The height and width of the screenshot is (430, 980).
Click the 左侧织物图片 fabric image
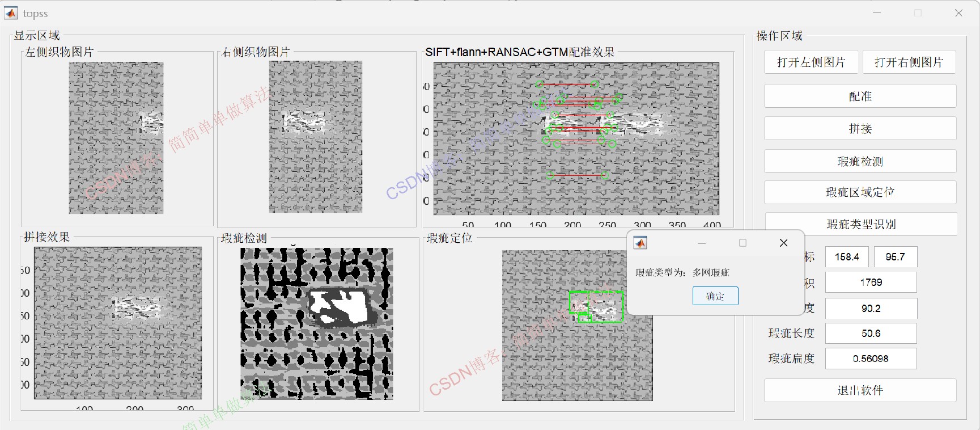pyautogui.click(x=116, y=138)
